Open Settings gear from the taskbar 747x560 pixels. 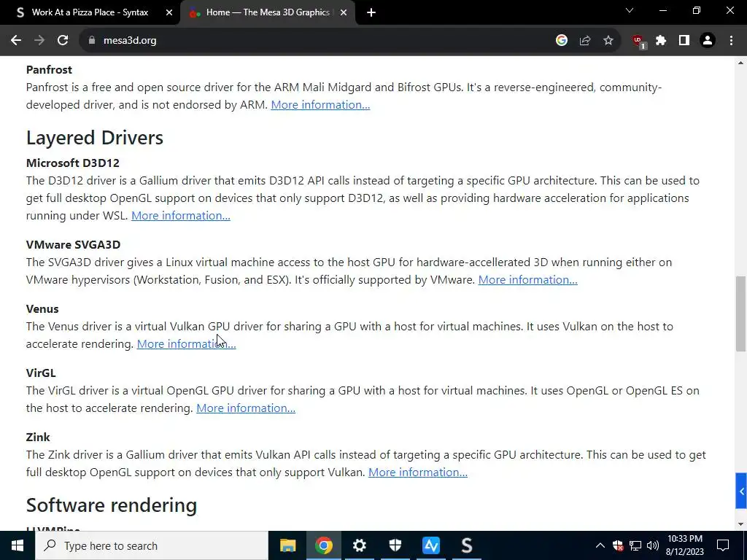pos(359,545)
